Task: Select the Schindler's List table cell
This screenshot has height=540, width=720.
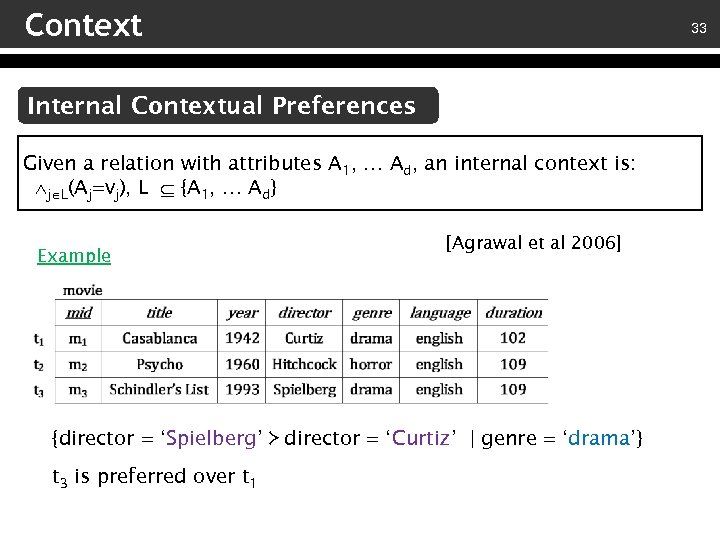Action: [159, 389]
